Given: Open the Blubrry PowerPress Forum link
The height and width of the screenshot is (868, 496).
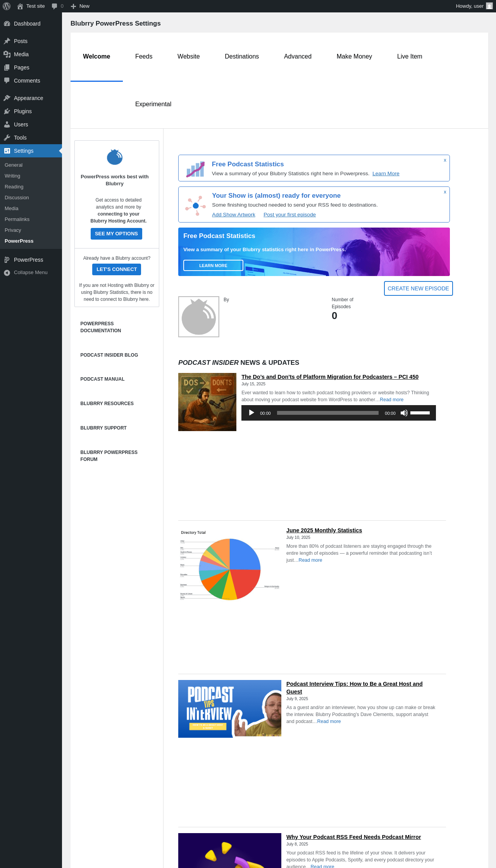Looking at the screenshot, I should tap(109, 456).
